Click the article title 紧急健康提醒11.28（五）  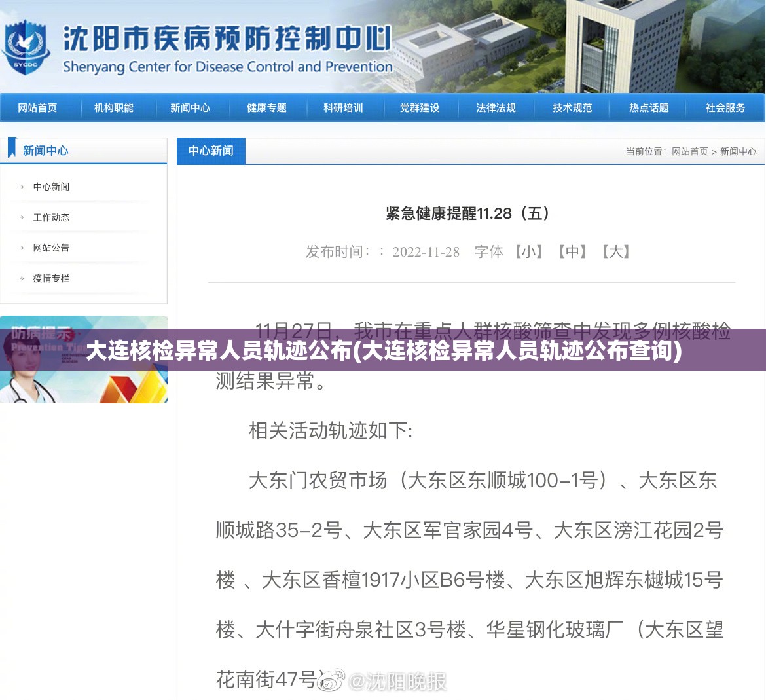tap(468, 213)
